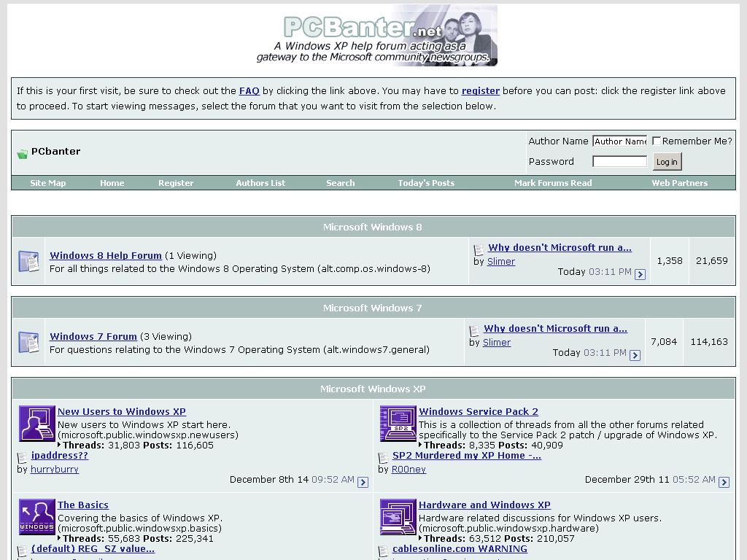The image size is (747, 560).
Task: Go to last post arrow in Windows 7 row
Action: point(635,355)
